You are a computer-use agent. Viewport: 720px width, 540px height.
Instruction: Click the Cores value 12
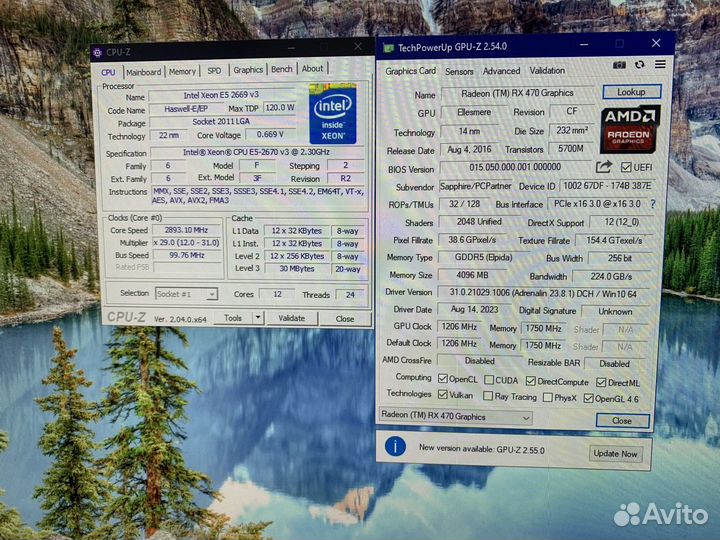(277, 294)
